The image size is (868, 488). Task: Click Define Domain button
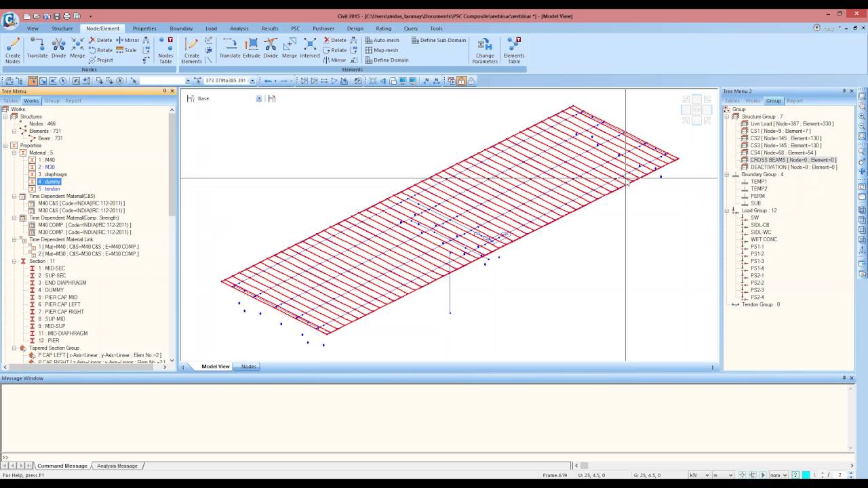tap(387, 60)
